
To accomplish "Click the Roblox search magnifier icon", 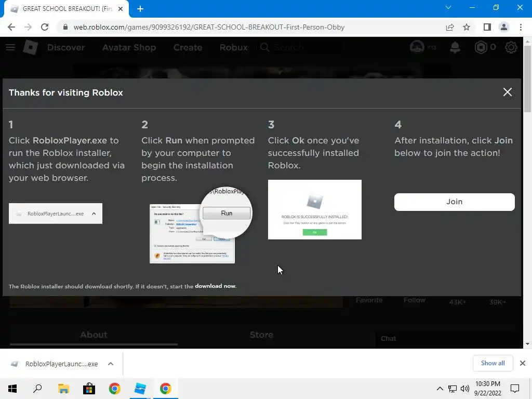I will coord(264,47).
